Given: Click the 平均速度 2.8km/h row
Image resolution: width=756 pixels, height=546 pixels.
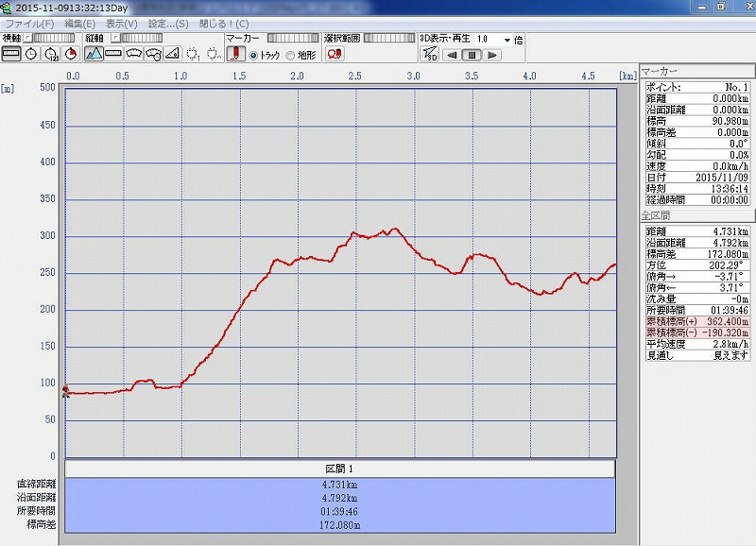Looking at the screenshot, I should point(697,344).
